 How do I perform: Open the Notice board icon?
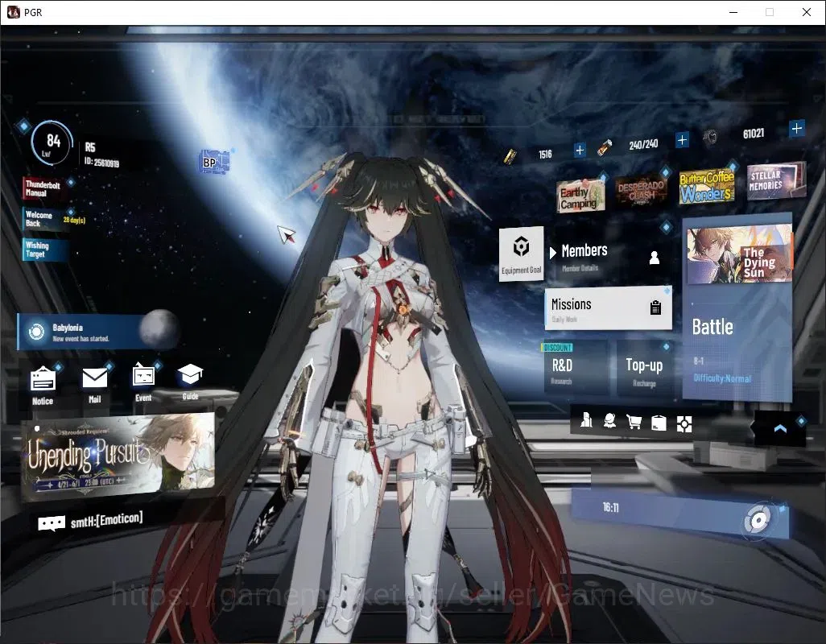click(43, 378)
